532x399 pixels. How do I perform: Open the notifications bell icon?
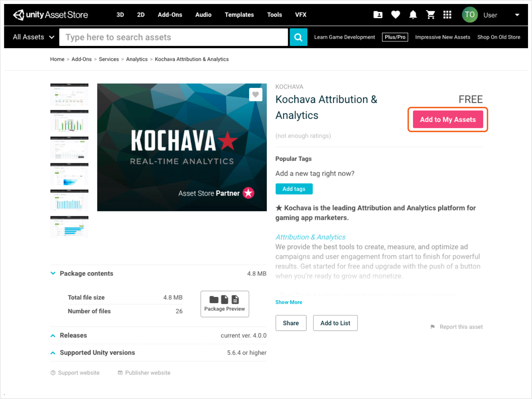413,15
